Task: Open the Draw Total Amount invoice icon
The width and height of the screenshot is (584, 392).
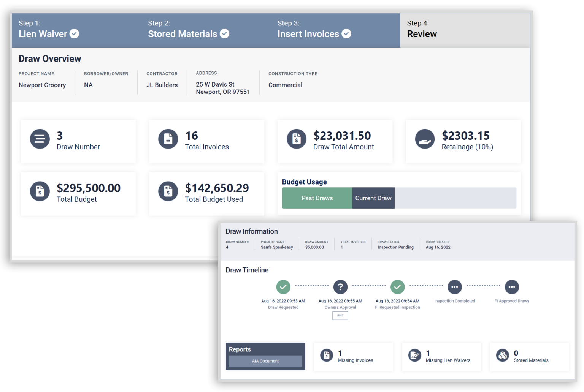Action: [297, 139]
